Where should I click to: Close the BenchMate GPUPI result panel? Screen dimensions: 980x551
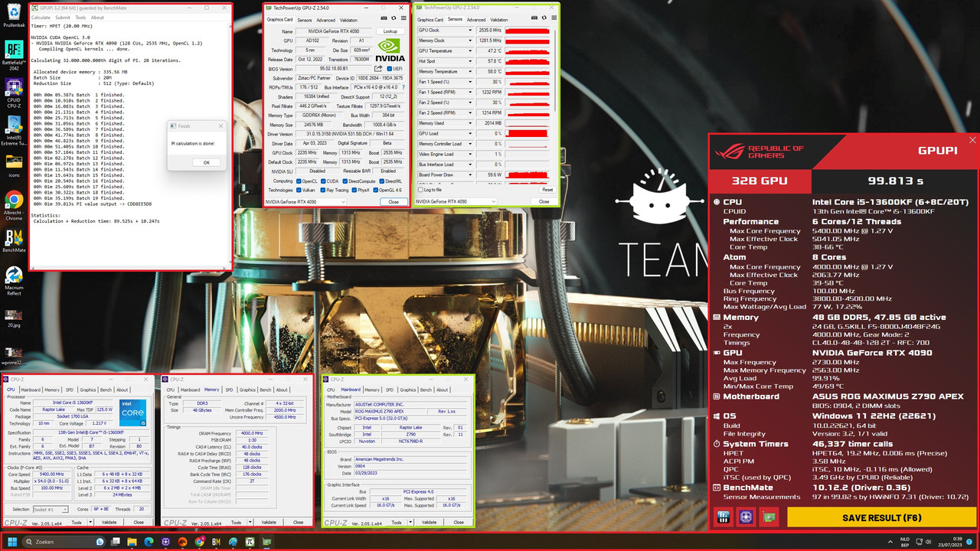point(972,141)
